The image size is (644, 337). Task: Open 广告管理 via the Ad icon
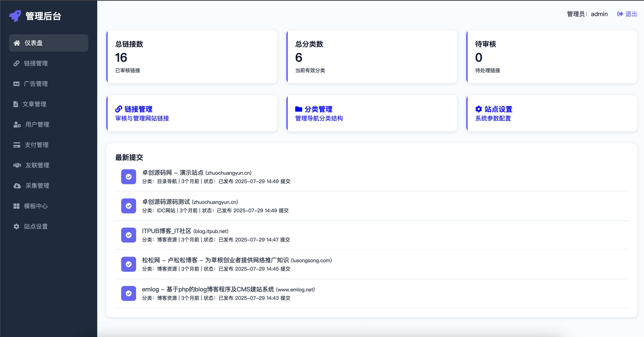[16, 84]
